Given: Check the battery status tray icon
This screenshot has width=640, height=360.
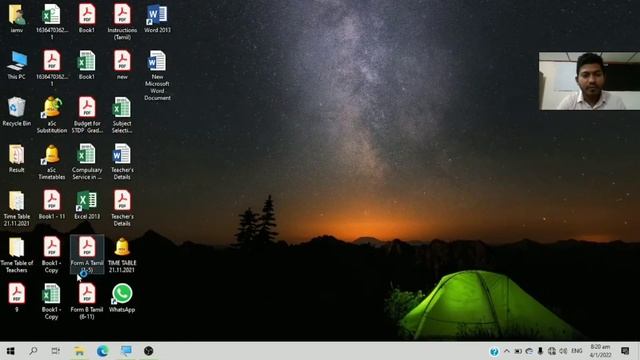Looking at the screenshot, I should click(x=518, y=351).
